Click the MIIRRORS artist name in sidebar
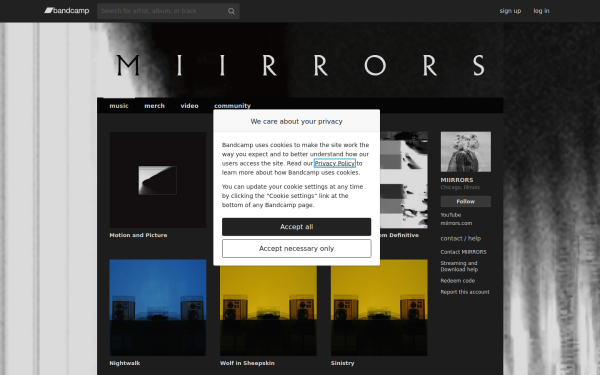This screenshot has height=375, width=600. pyautogui.click(x=457, y=180)
